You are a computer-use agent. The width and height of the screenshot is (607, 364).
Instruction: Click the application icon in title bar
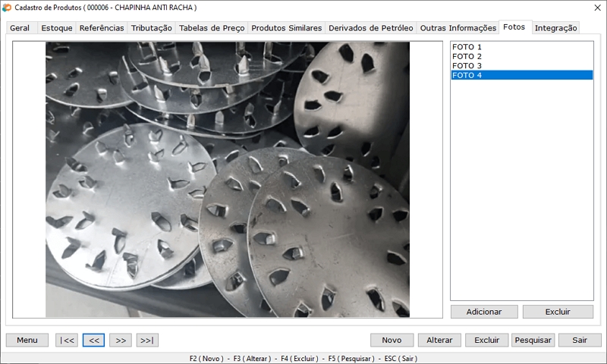[7, 7]
